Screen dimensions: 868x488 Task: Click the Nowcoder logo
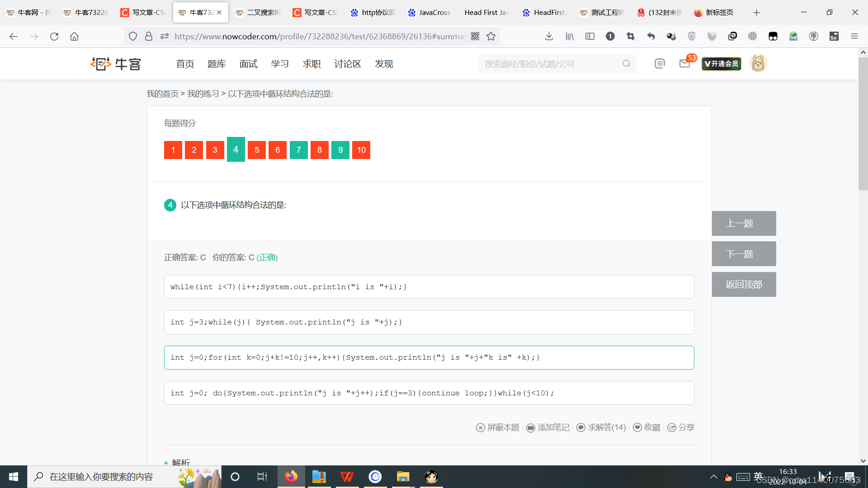pos(116,64)
